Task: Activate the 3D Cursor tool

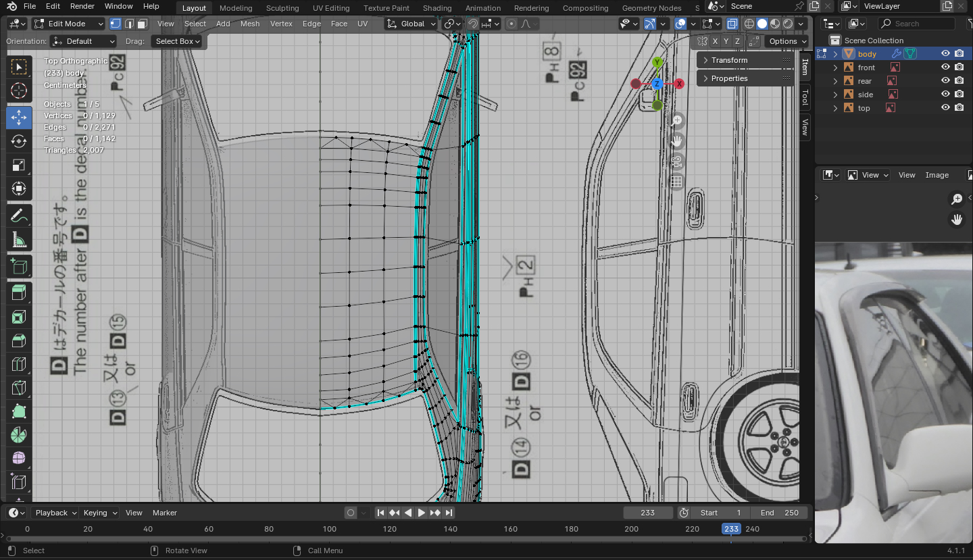Action: [19, 91]
